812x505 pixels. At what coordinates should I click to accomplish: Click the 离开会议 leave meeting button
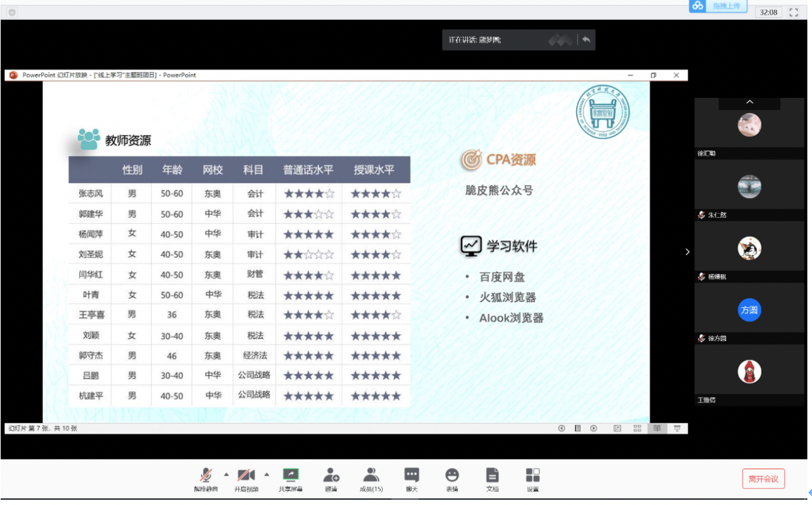(763, 478)
